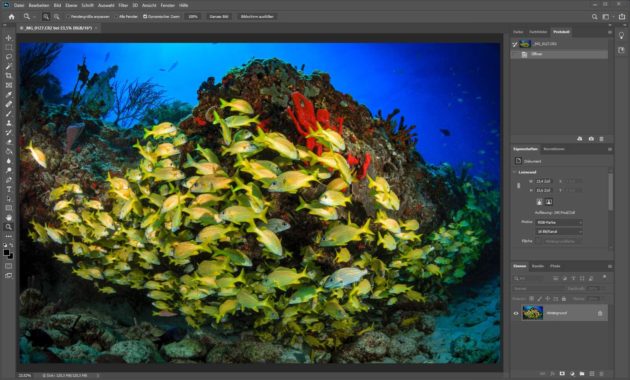The width and height of the screenshot is (630, 380).
Task: Select the Crop tool
Action: [8, 76]
